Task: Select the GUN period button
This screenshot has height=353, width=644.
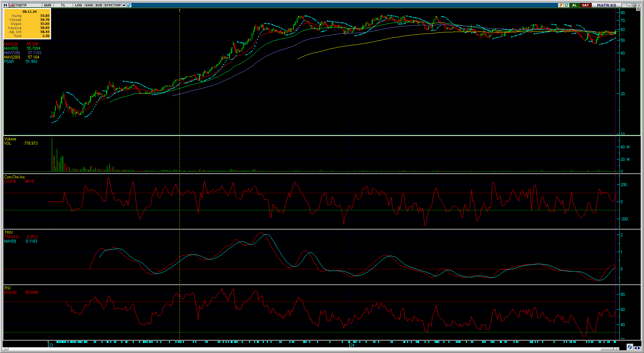Action: [47, 5]
